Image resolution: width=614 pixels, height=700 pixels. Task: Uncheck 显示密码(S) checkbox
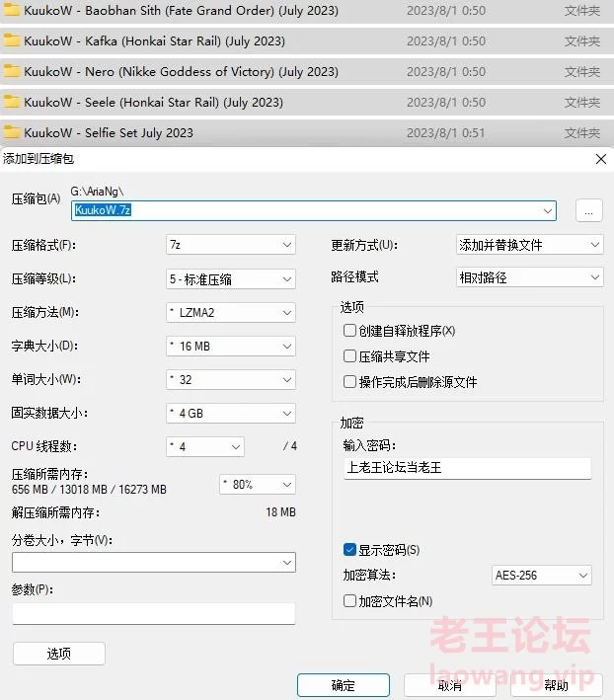tap(349, 550)
